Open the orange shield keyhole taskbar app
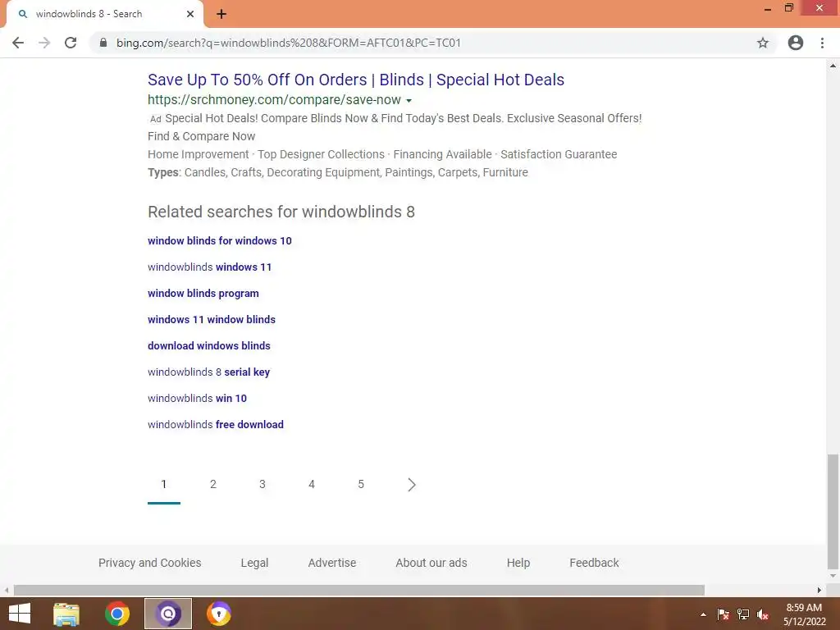Viewport: 840px width, 630px height. coord(218,614)
